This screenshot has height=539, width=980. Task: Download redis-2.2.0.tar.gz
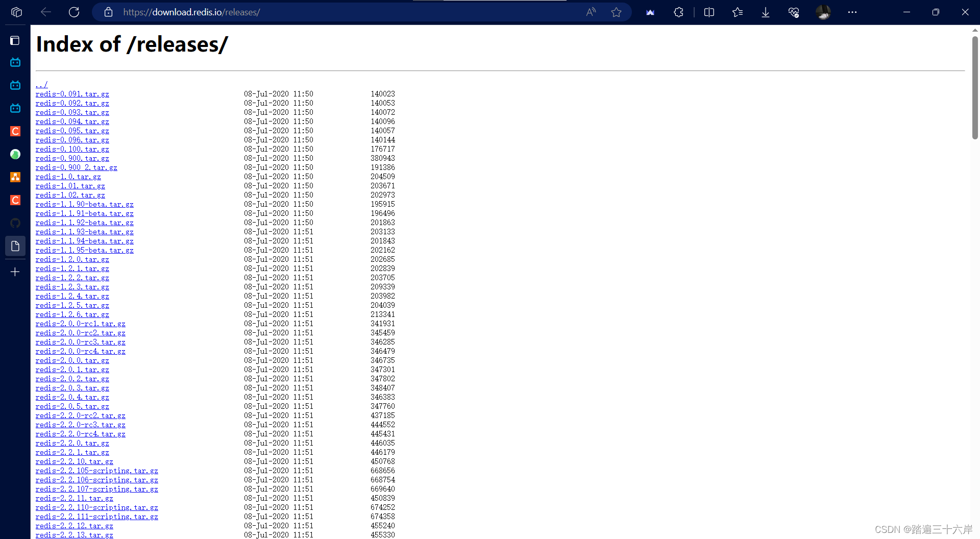(72, 443)
